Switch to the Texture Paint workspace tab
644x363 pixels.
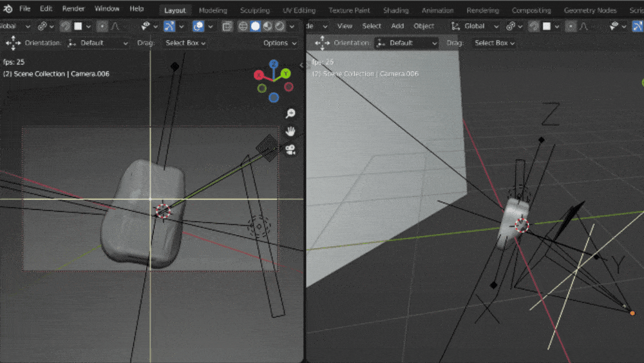tap(349, 10)
